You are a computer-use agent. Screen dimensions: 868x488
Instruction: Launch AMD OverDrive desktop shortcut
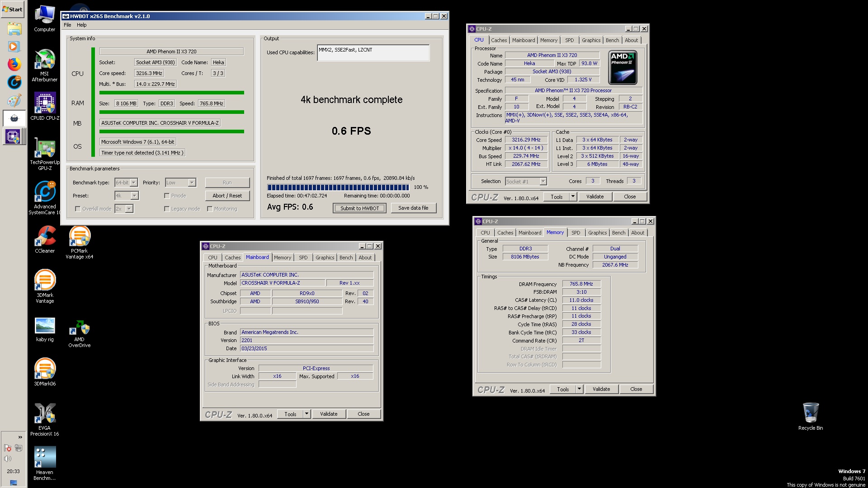(80, 334)
